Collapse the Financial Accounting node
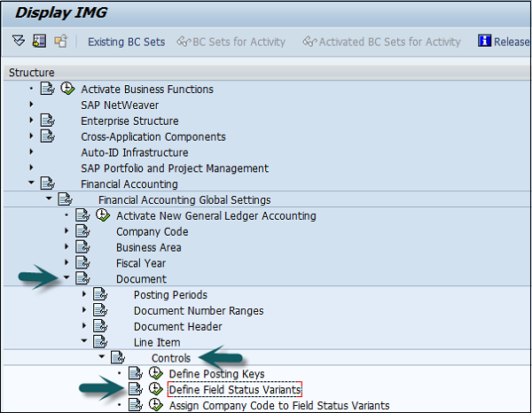The width and height of the screenshot is (532, 413). coord(32,183)
